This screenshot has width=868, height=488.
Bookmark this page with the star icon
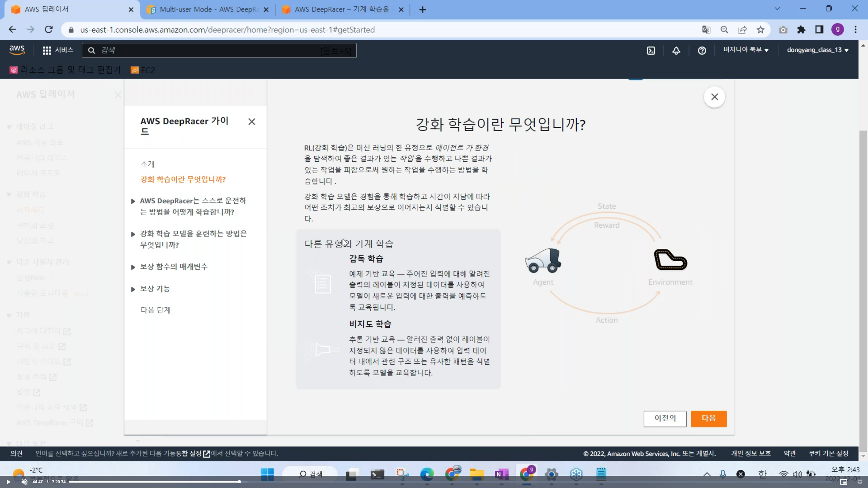pyautogui.click(x=761, y=30)
